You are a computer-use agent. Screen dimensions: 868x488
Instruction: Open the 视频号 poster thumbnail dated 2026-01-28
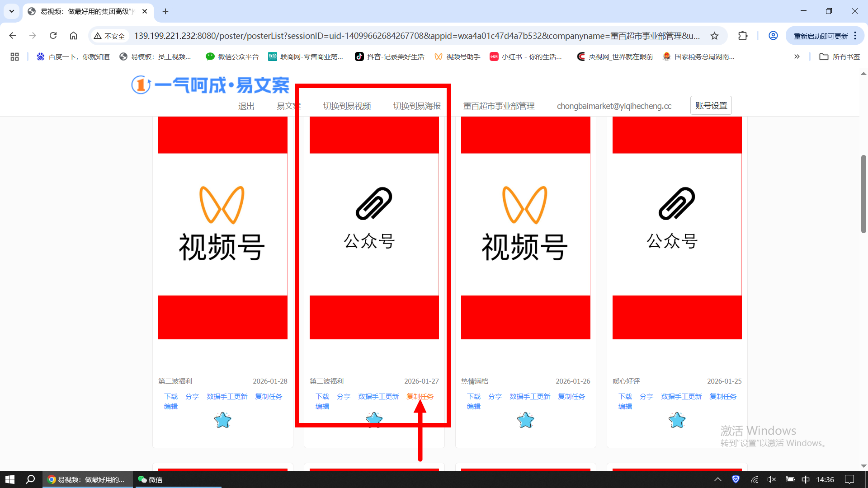click(x=223, y=228)
